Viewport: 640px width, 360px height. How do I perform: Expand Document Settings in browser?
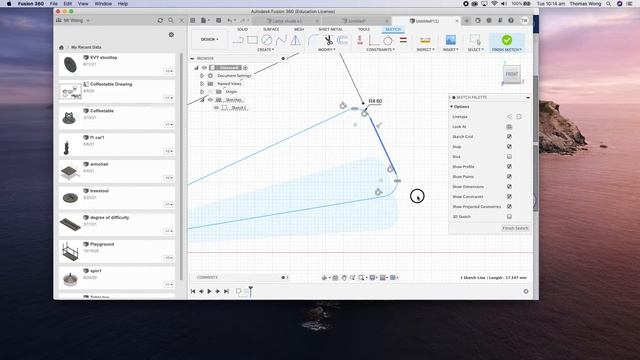pyautogui.click(x=202, y=76)
